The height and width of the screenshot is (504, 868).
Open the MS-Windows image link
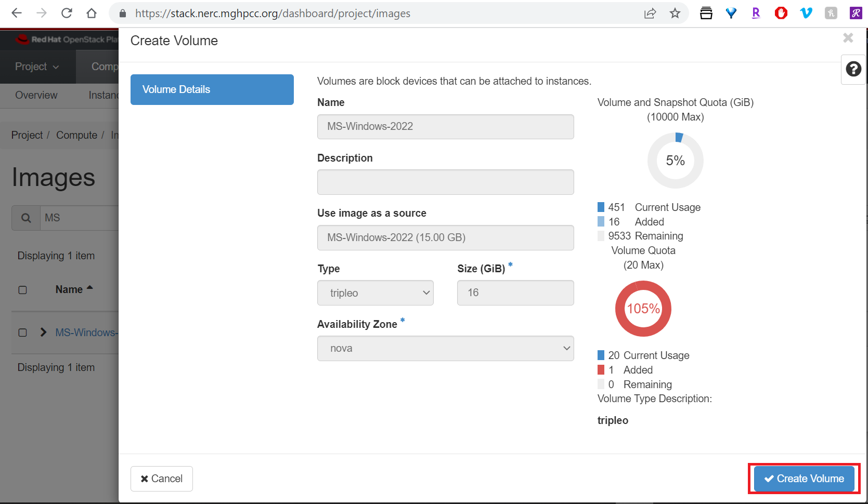point(87,333)
